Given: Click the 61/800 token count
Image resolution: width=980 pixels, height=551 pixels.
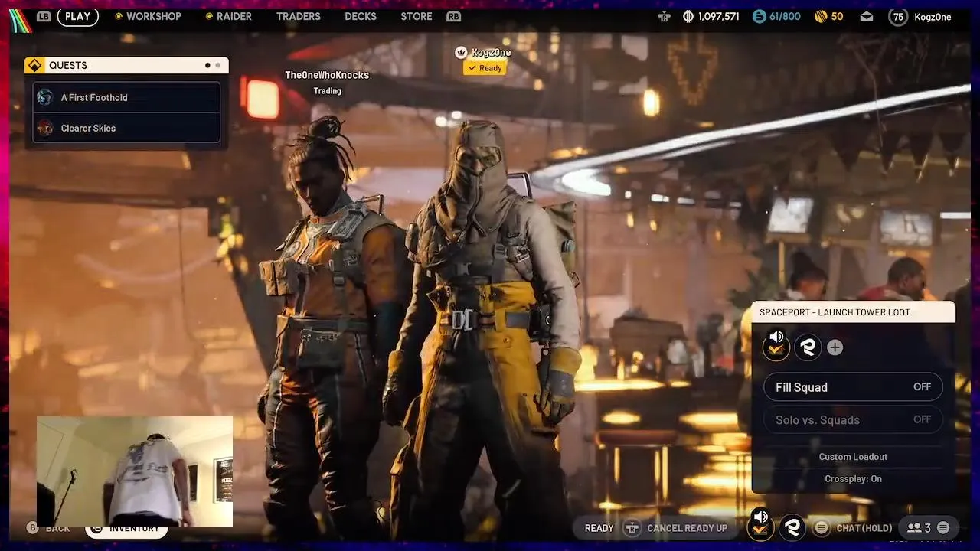Looking at the screenshot, I should point(785,16).
